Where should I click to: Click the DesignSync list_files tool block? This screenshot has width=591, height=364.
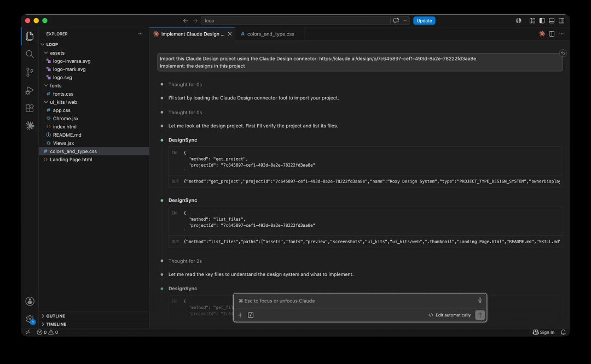click(366, 227)
